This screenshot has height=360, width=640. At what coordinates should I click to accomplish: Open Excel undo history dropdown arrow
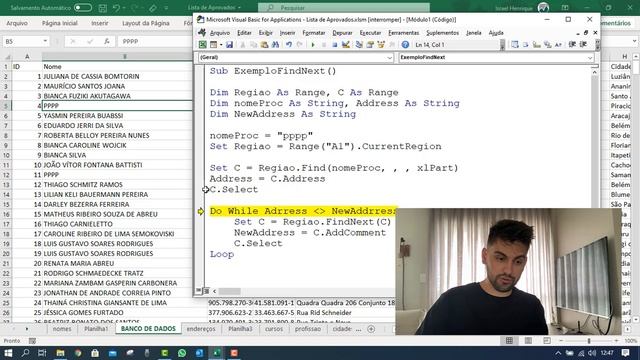tap(124, 8)
